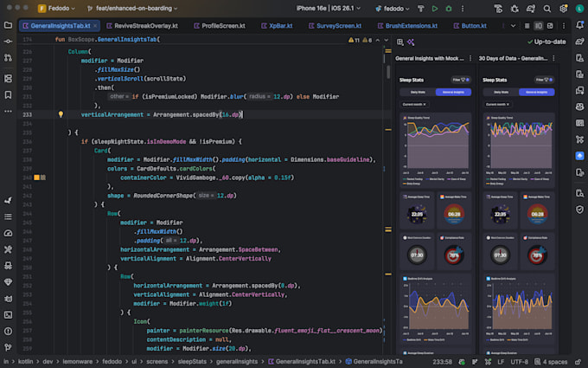Screen dimensions: 588x368
Task: Toggle Filter in second Sleep Stats preview
Action: point(544,80)
